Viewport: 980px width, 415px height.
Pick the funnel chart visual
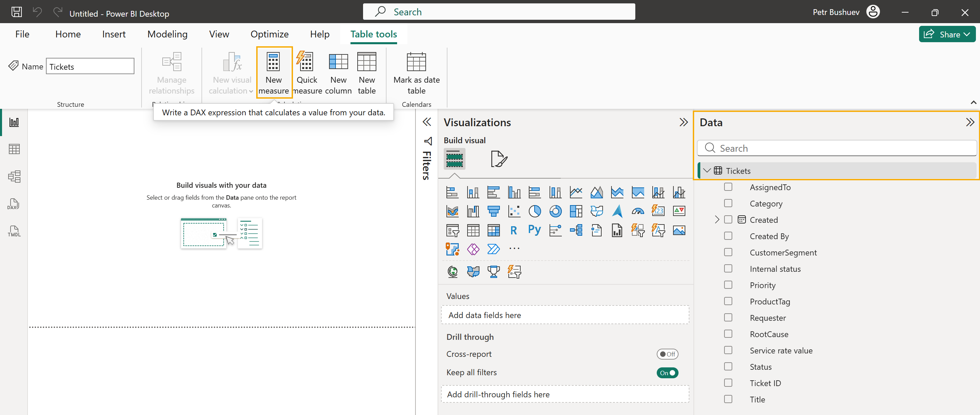tap(493, 211)
